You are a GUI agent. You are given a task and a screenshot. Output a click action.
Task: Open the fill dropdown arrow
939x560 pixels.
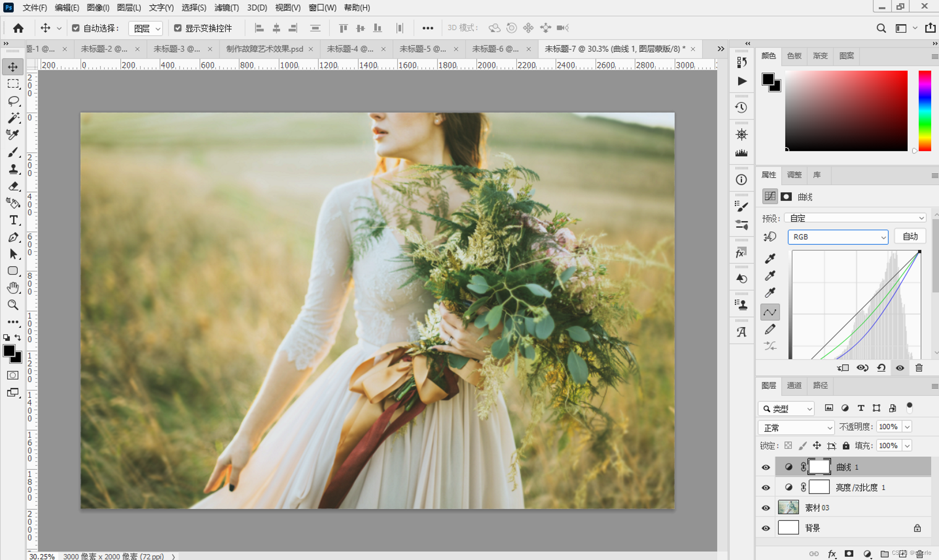pos(907,446)
